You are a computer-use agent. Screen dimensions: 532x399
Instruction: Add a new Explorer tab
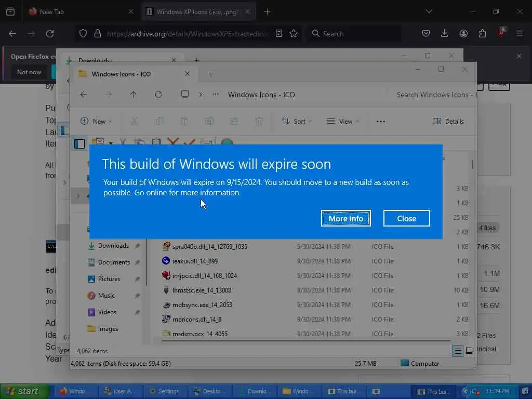coord(210,74)
